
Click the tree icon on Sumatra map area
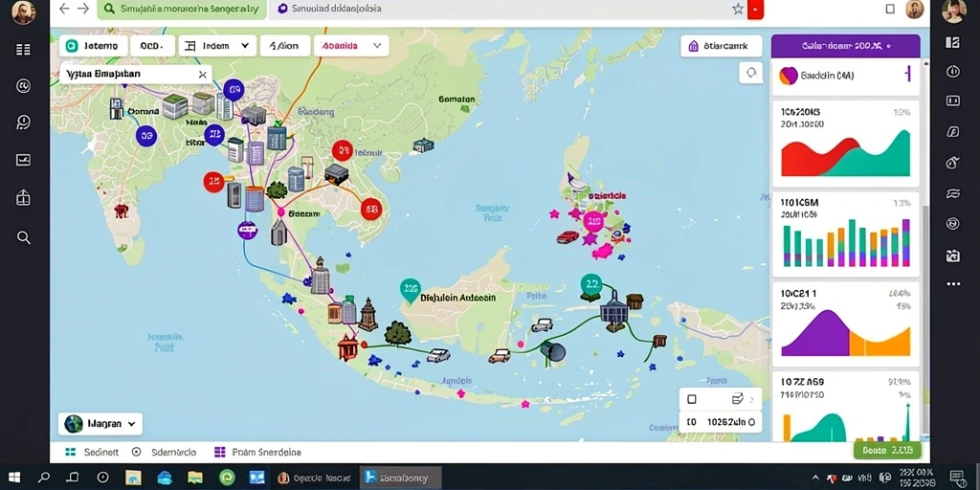click(397, 334)
